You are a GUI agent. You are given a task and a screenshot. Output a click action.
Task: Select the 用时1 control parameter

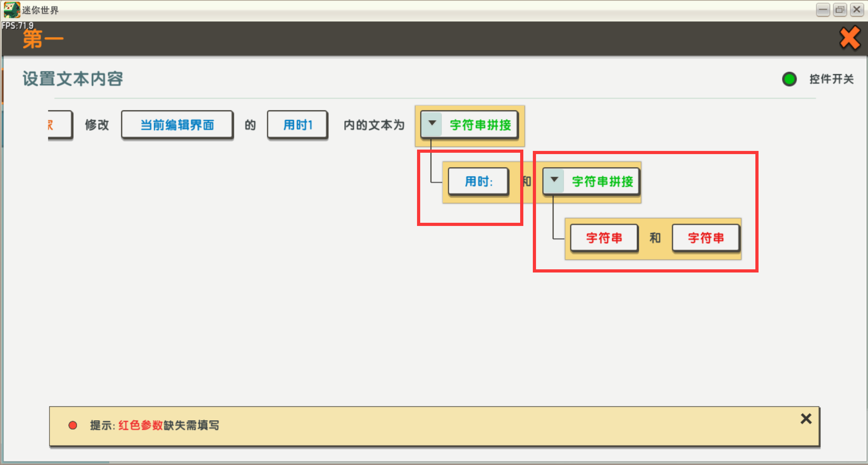pyautogui.click(x=297, y=125)
